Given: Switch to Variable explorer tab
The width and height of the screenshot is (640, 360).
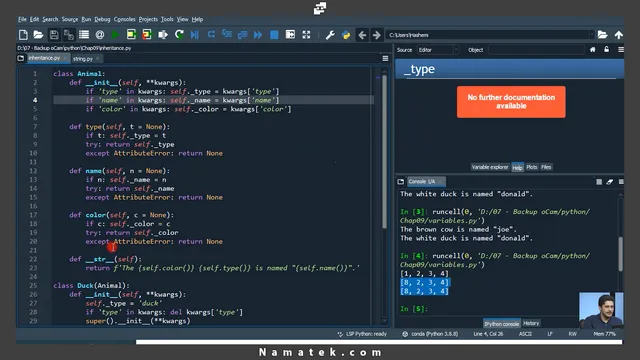Looking at the screenshot, I should [490, 167].
